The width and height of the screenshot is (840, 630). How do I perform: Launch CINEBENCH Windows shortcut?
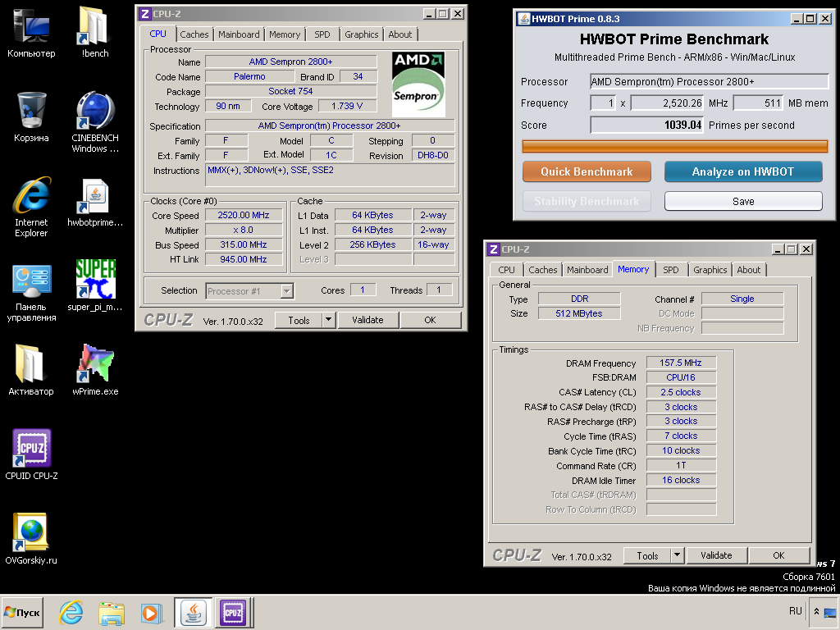coord(95,122)
